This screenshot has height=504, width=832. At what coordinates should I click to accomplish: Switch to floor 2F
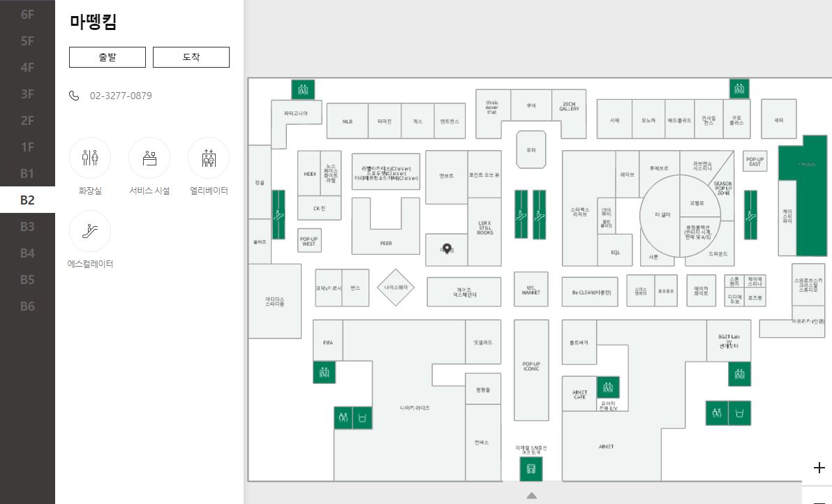click(x=28, y=121)
